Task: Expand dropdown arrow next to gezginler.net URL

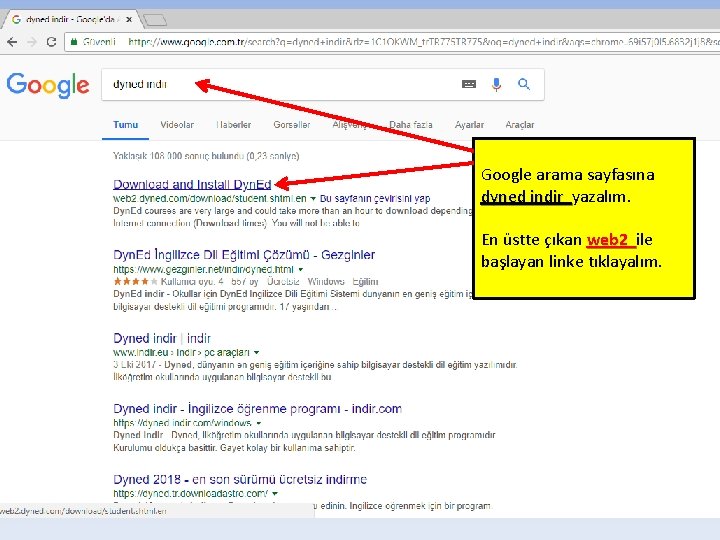Action: pos(301,270)
